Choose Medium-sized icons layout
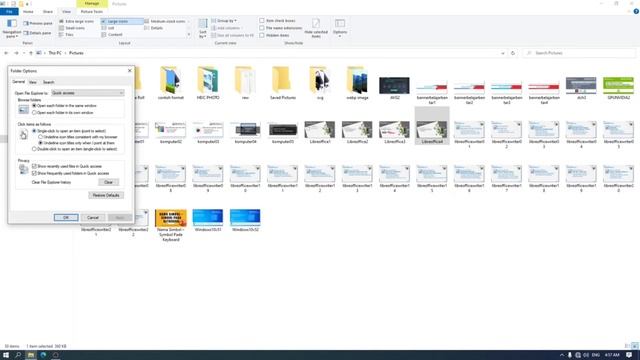 (x=165, y=21)
